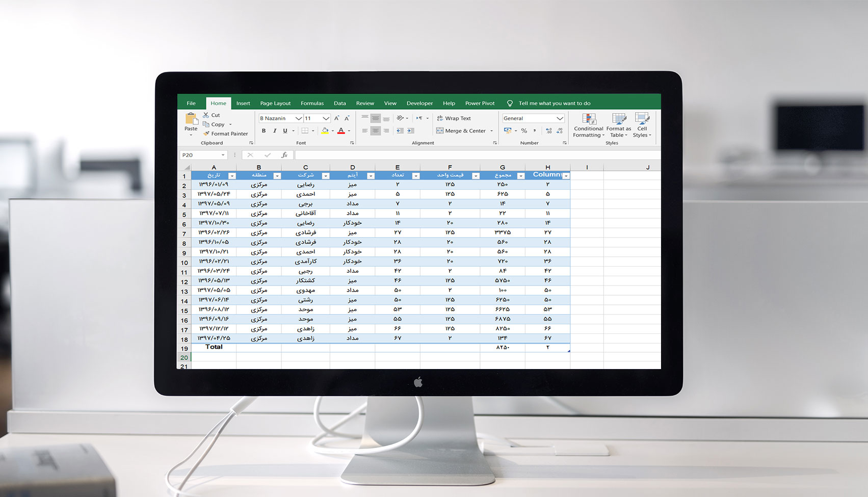Viewport: 868px width, 497px height.
Task: Select Top Align in Alignment group
Action: 364,118
